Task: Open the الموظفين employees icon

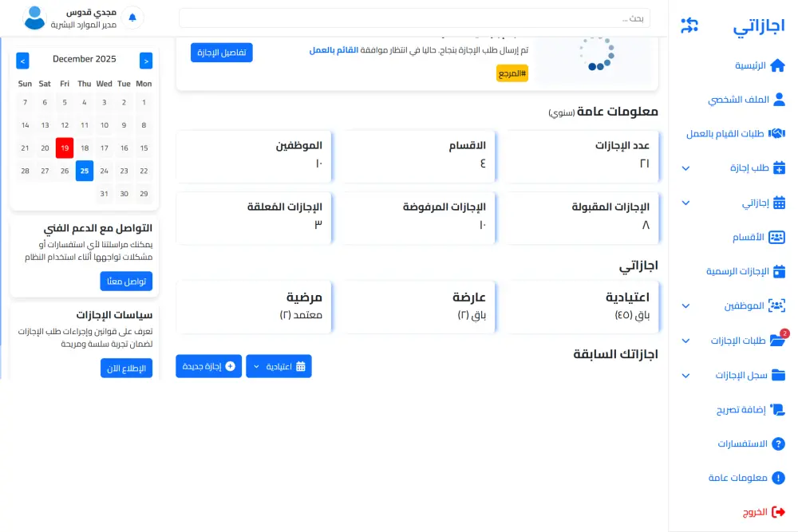Action: point(778,305)
